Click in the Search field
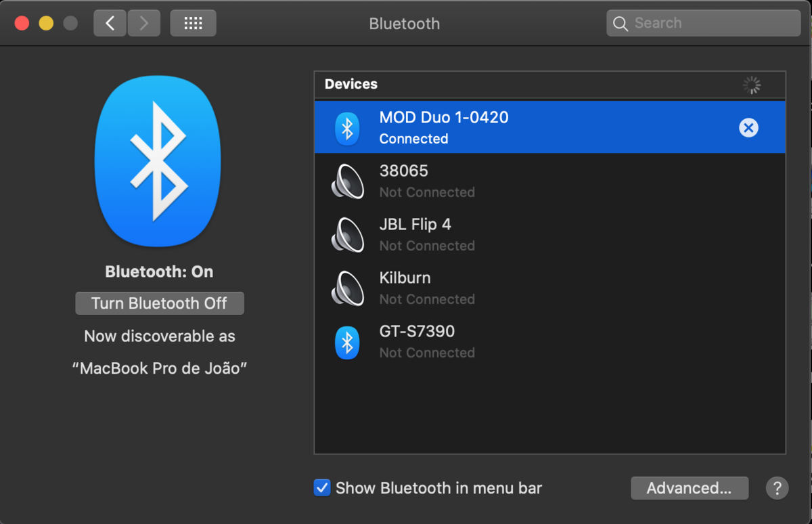812x524 pixels. click(x=710, y=24)
